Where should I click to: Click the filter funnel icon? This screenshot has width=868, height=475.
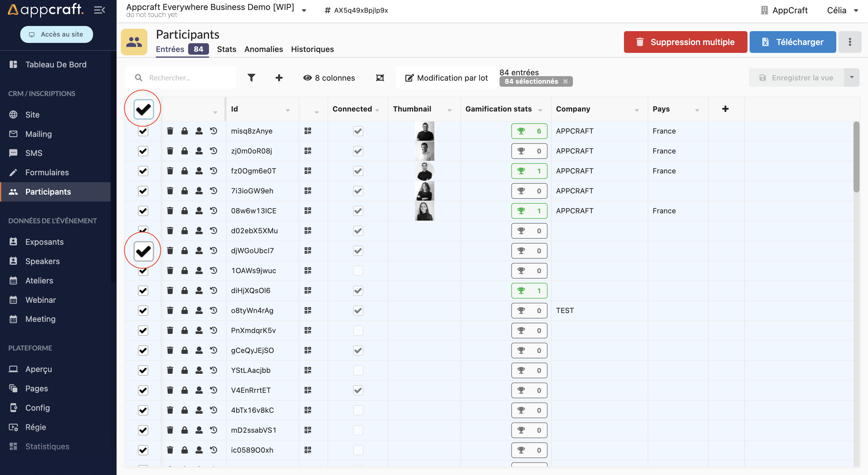point(251,78)
